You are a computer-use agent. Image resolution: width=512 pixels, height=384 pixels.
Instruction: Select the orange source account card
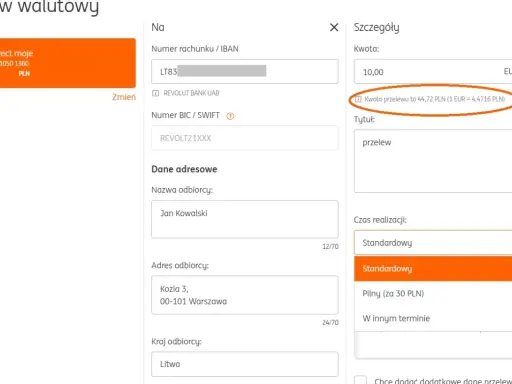68,63
